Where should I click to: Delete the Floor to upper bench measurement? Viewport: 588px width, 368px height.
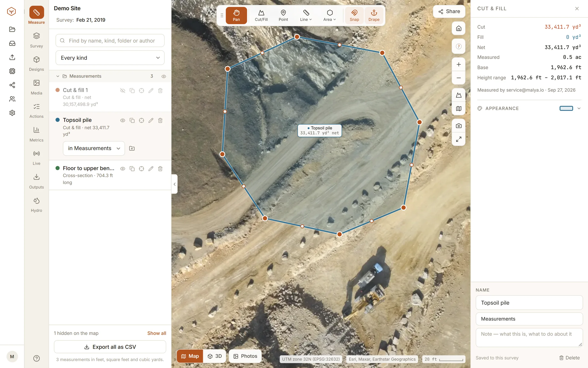tap(160, 169)
